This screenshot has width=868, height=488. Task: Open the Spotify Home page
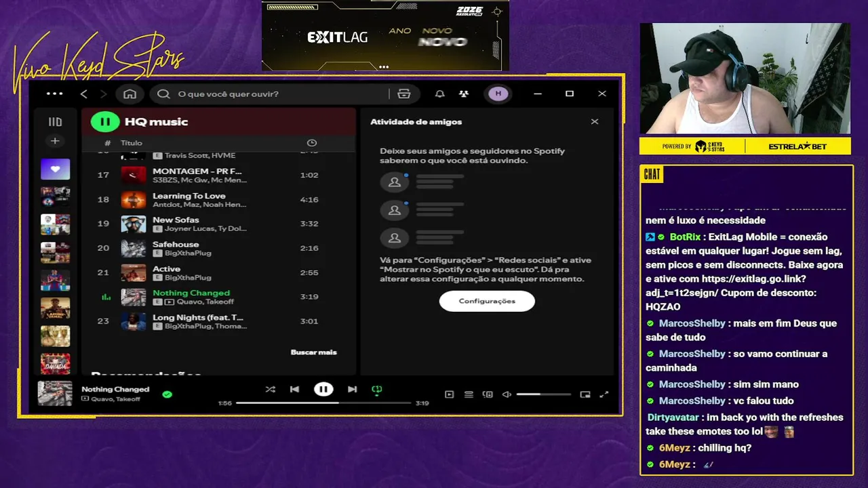[x=130, y=94]
